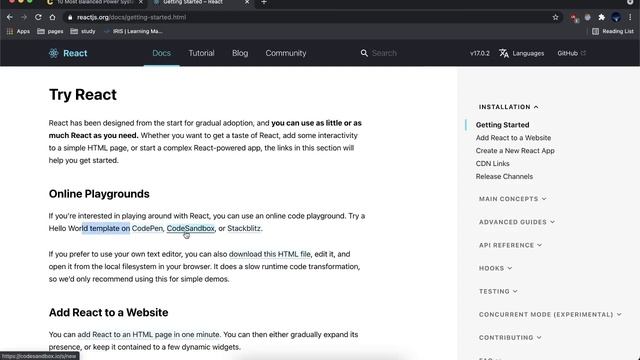
Task: Click download this HTML file link
Action: (x=270, y=254)
